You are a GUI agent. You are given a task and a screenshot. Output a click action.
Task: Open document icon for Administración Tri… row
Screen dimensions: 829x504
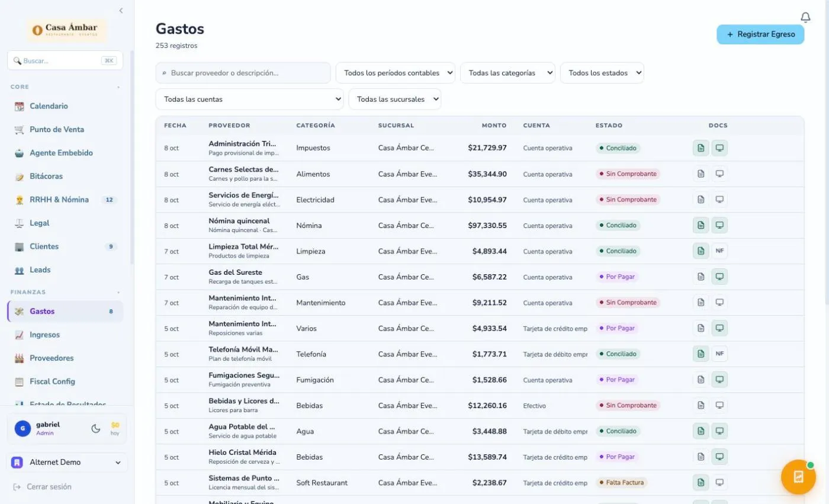click(x=701, y=148)
